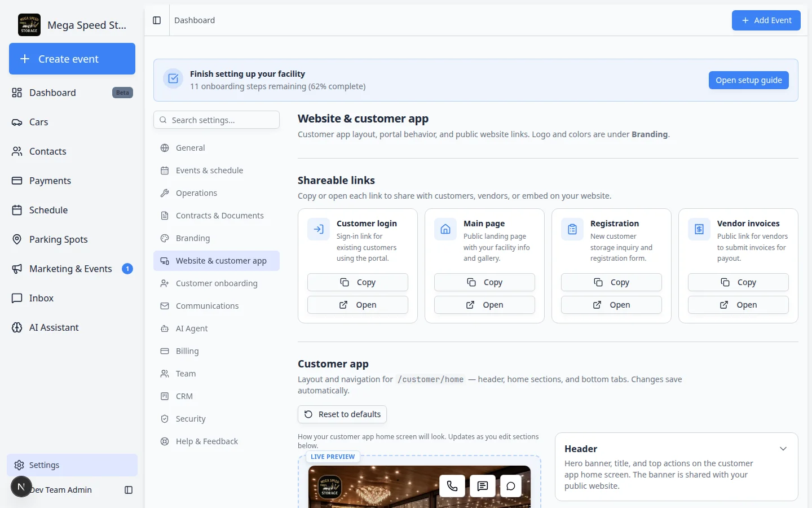Open Dashboard in the left sidebar
The image size is (812, 508).
(72, 93)
